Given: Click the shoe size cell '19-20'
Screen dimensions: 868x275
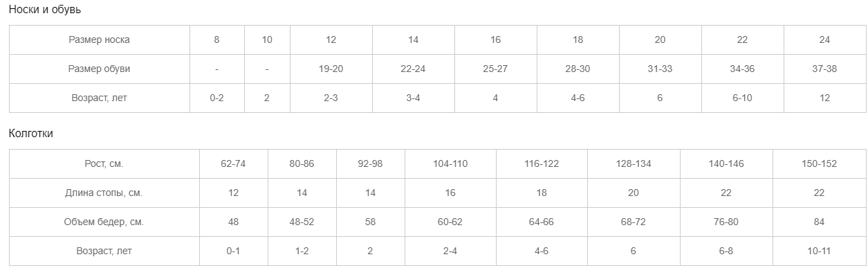Looking at the screenshot, I should coord(331,69).
